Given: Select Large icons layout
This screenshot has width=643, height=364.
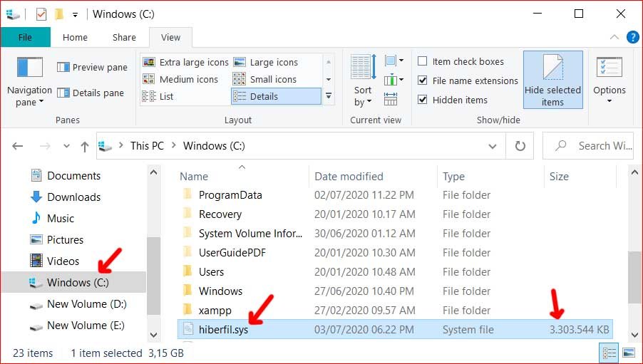Looking at the screenshot, I should coord(266,62).
